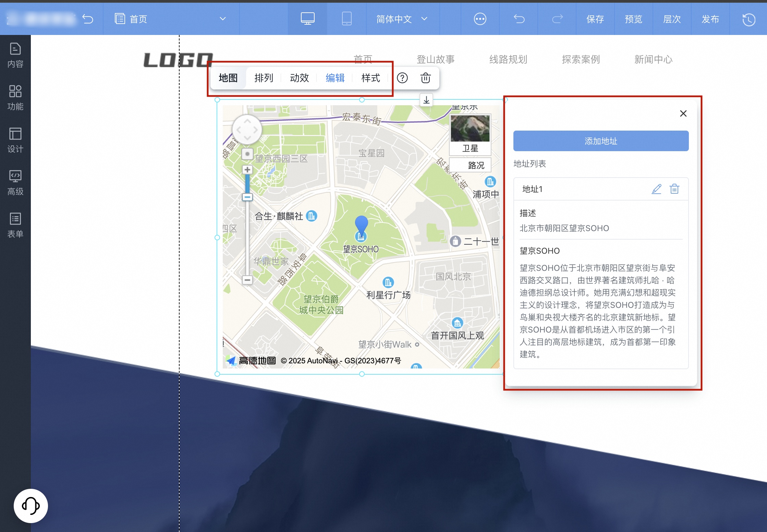Click 发布 to publish the site
767x532 pixels.
point(710,19)
